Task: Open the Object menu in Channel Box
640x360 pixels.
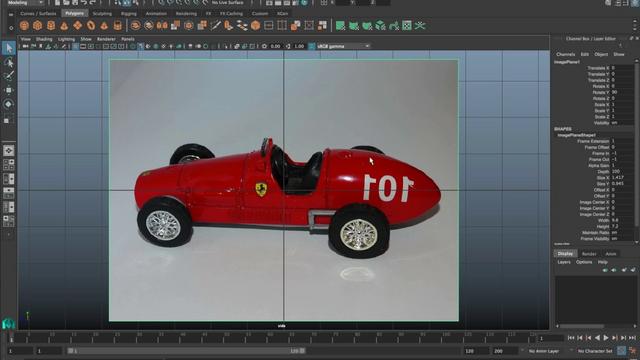Action: click(601, 54)
